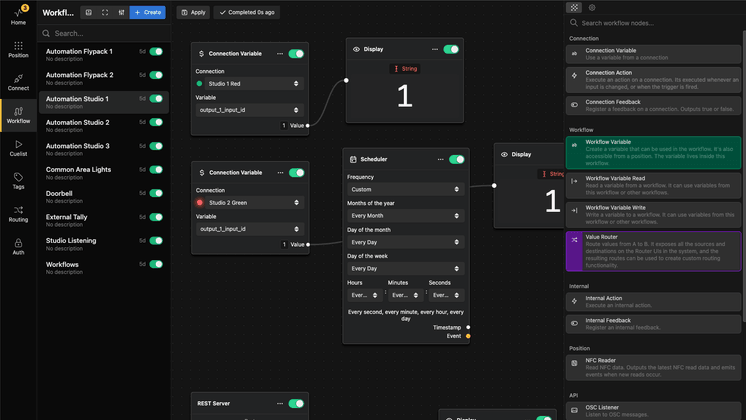Open top node's output_1_input_id variable dropdown

249,110
